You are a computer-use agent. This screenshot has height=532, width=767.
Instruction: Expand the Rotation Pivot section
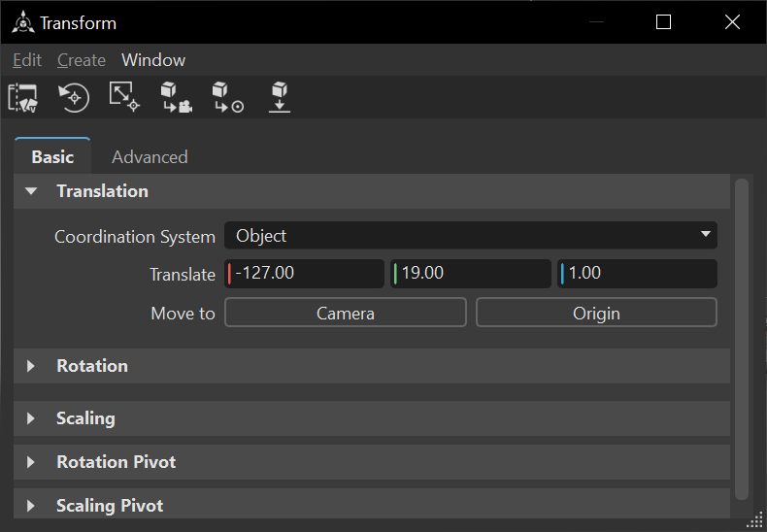tap(372, 461)
